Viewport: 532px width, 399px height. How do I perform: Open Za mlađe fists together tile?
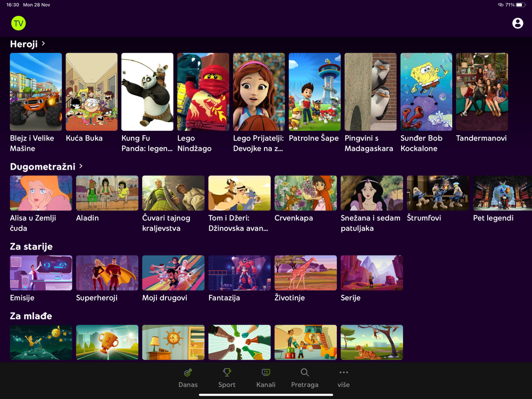point(239,342)
